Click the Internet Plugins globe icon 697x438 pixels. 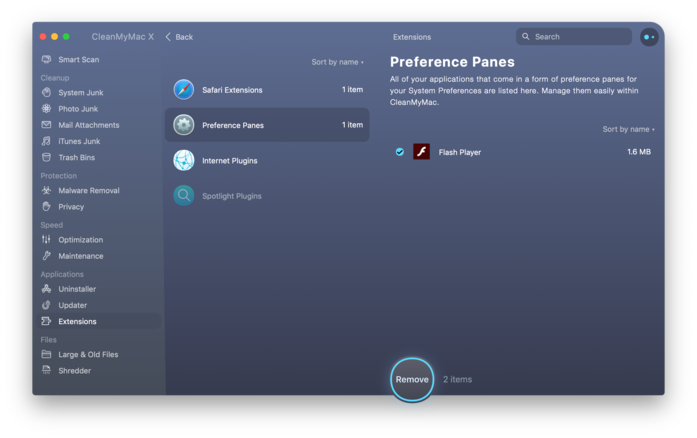point(184,160)
